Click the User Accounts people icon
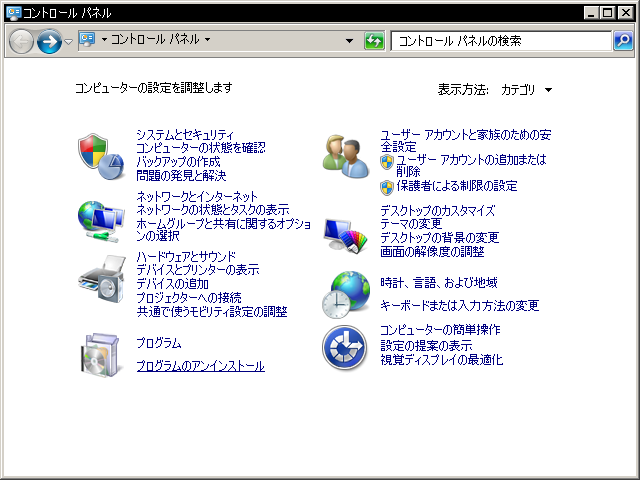The width and height of the screenshot is (640, 480). [345, 154]
